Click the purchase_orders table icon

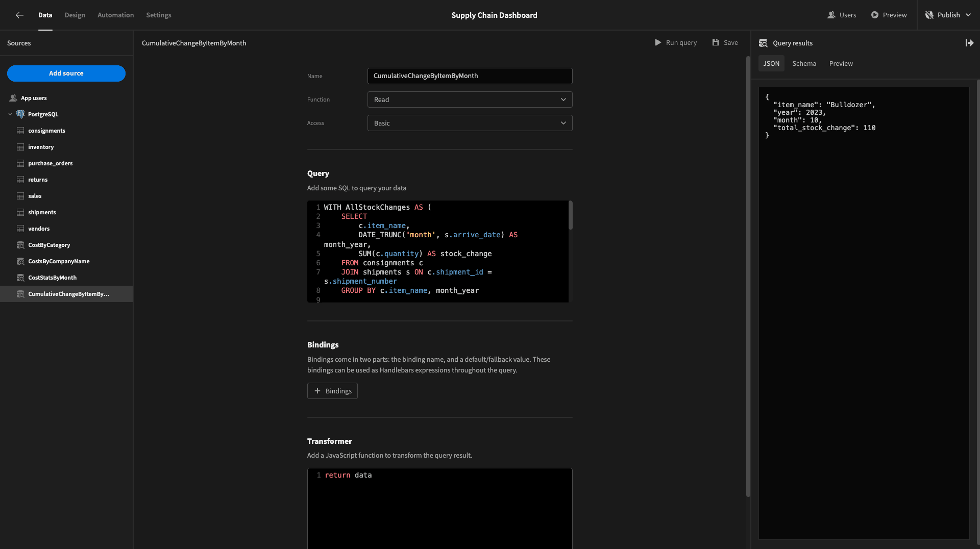20,163
